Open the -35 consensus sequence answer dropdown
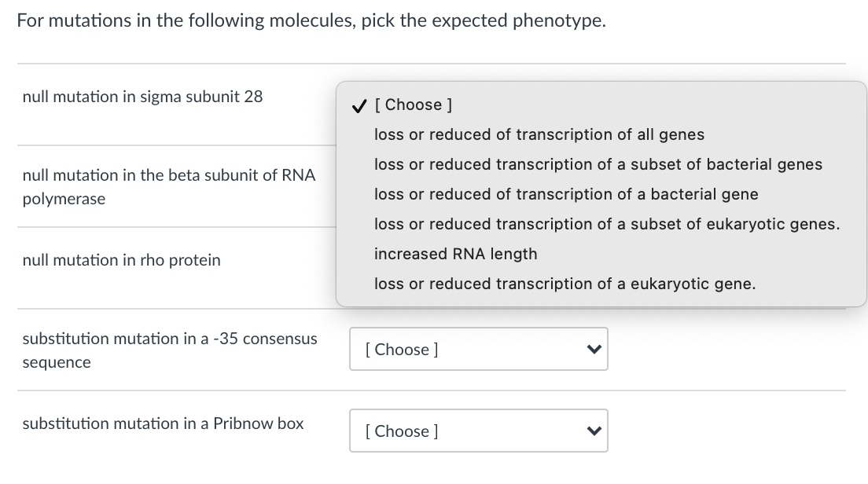 pos(478,349)
